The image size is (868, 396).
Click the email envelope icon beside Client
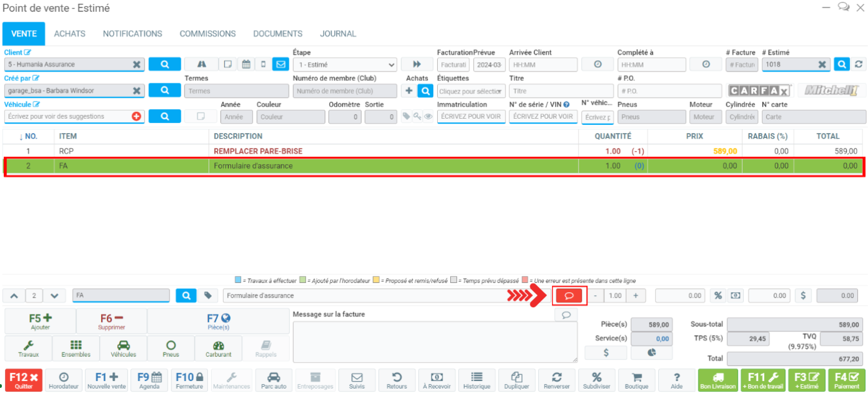(281, 64)
